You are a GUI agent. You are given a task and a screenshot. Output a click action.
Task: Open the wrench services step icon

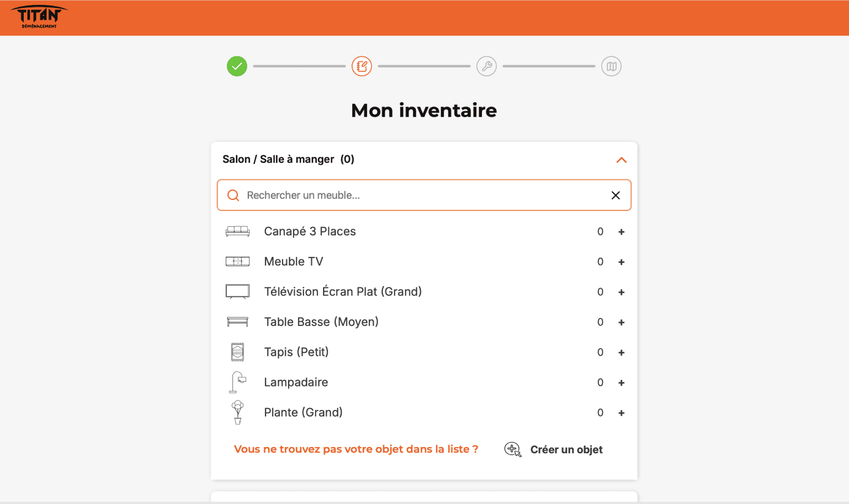pos(486,66)
